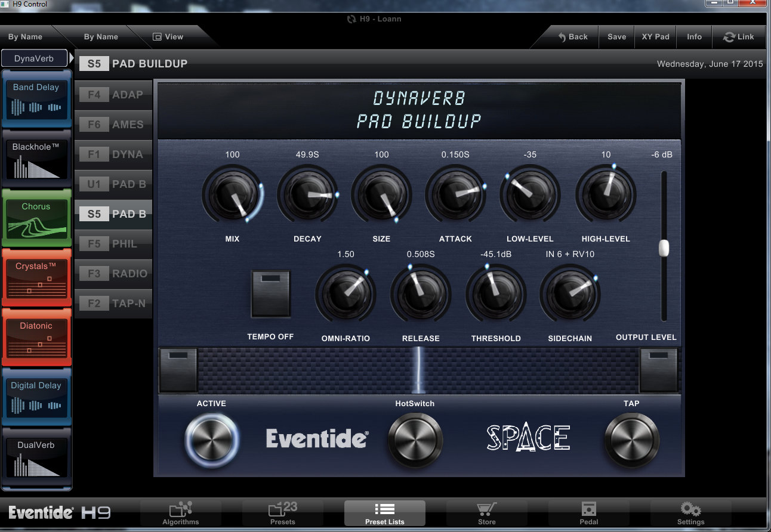Viewport: 771px width, 532px height.
Task: Click the Back arrow button
Action: click(x=573, y=37)
